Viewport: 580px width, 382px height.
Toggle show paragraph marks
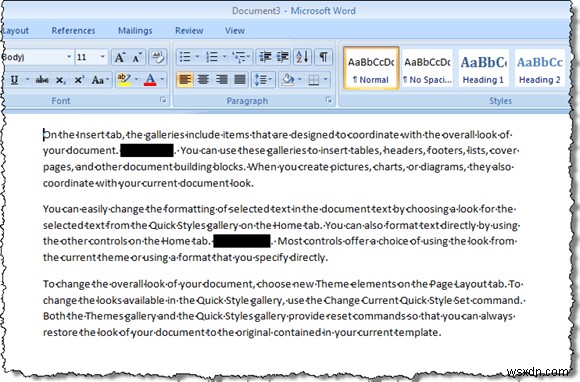(x=324, y=57)
